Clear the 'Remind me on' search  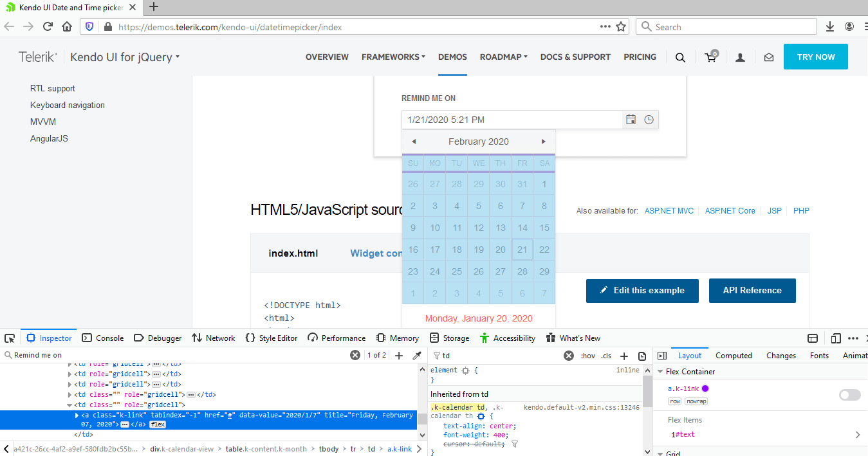pyautogui.click(x=355, y=356)
